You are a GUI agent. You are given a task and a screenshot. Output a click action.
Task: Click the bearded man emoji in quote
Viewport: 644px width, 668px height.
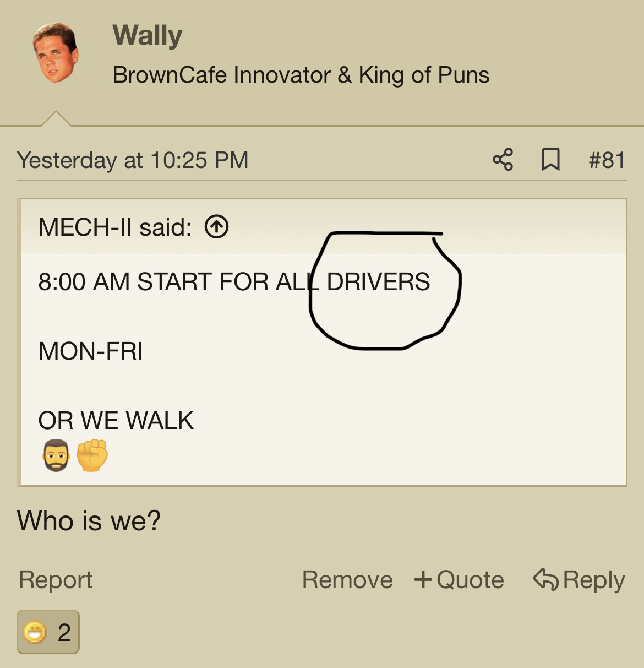(56, 455)
